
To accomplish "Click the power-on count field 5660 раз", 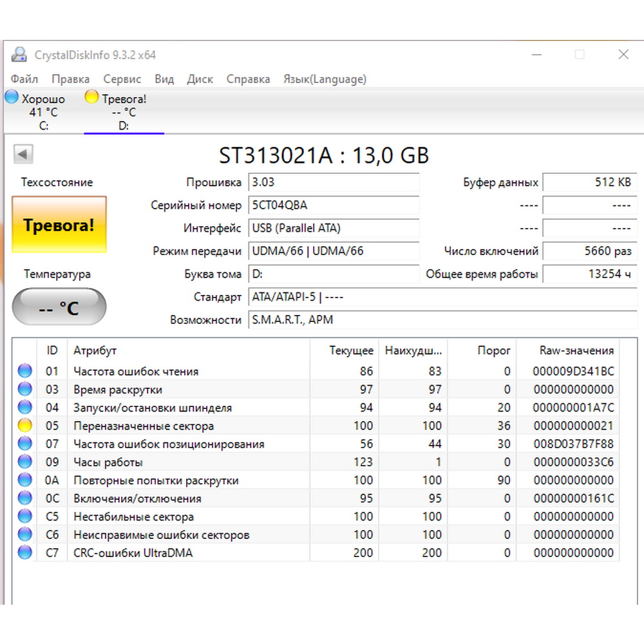I will point(590,251).
